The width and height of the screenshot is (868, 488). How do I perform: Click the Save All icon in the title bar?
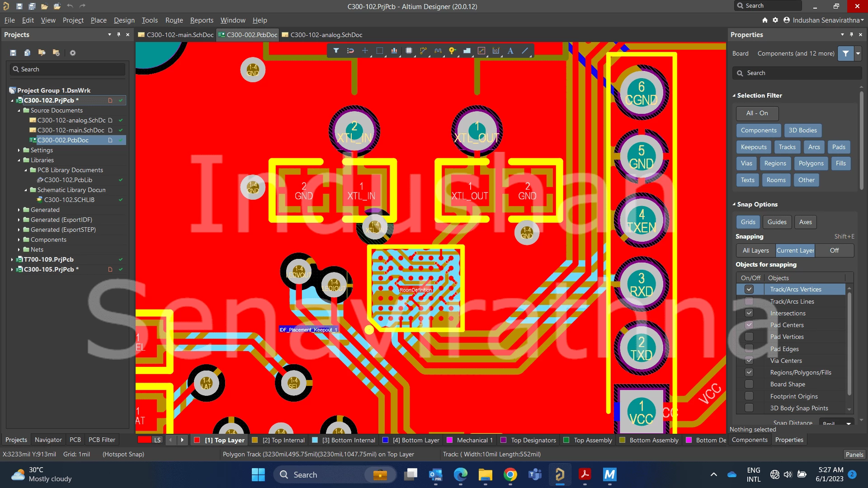[x=32, y=6]
